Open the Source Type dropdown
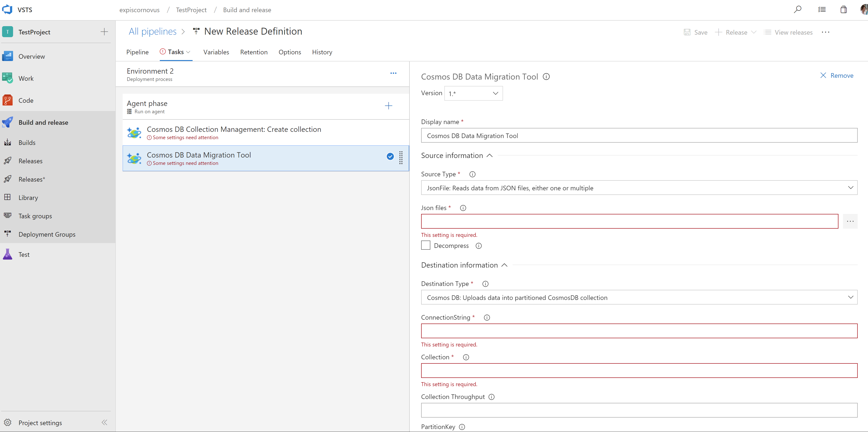This screenshot has height=432, width=868. [639, 188]
